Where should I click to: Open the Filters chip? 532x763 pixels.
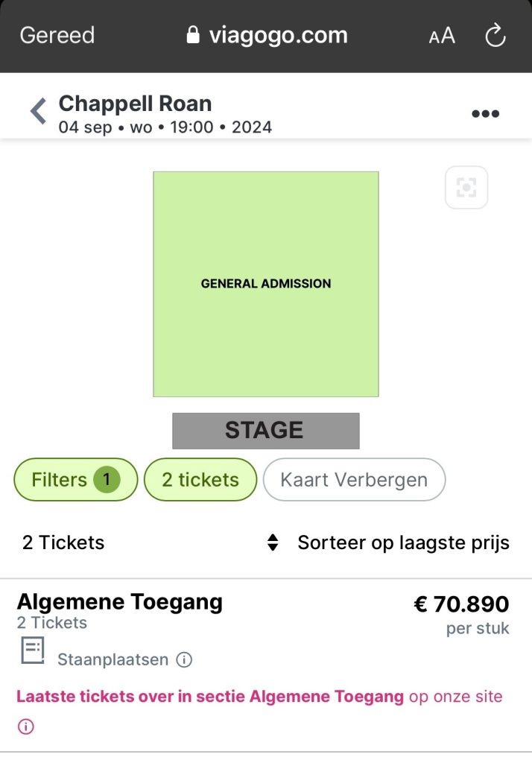[75, 480]
